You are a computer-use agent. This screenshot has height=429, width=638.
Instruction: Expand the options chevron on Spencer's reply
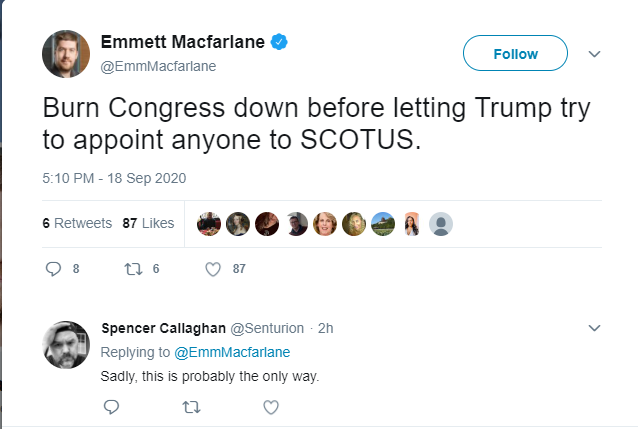[594, 328]
